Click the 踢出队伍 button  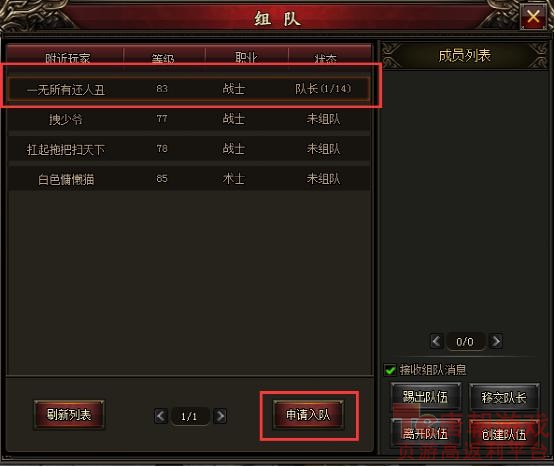point(426,397)
